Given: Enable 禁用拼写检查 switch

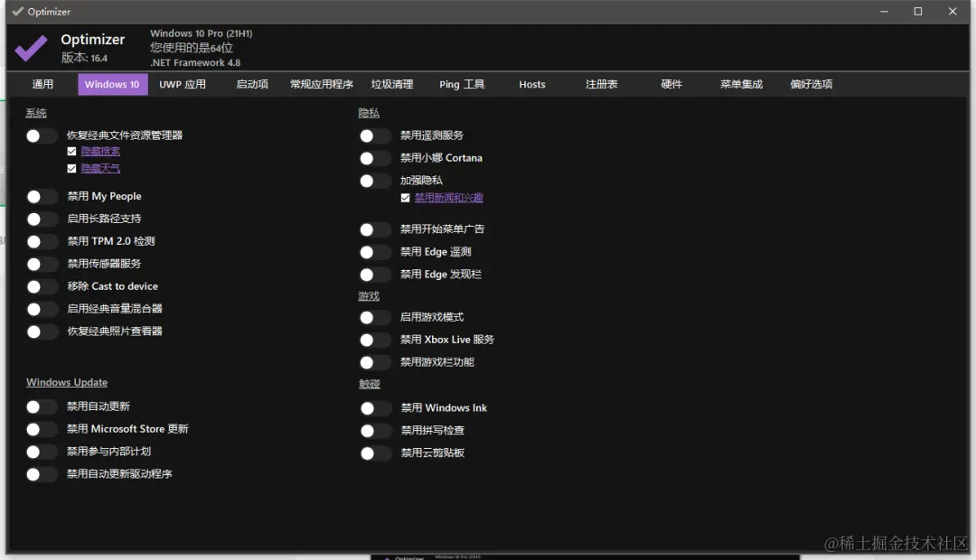Looking at the screenshot, I should pyautogui.click(x=375, y=431).
